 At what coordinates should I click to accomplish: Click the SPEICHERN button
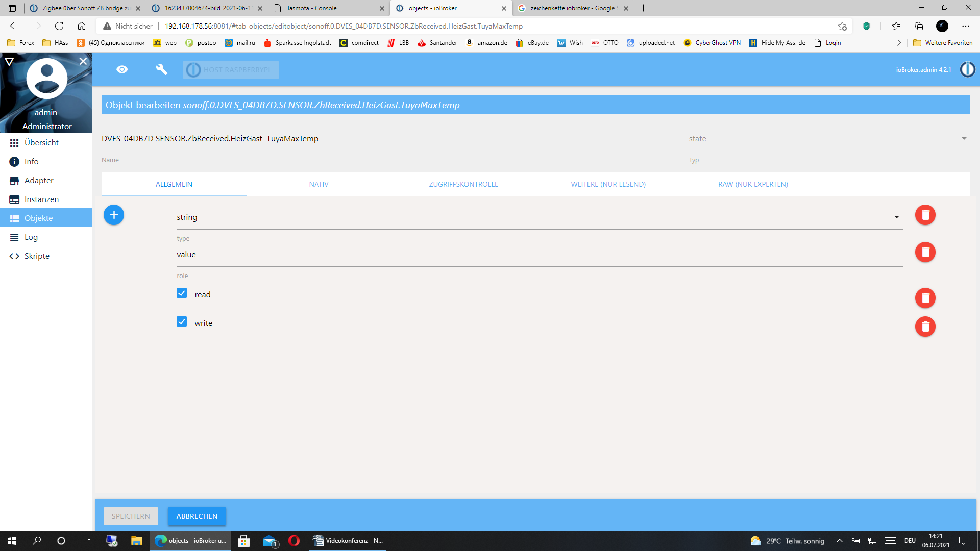[131, 516]
